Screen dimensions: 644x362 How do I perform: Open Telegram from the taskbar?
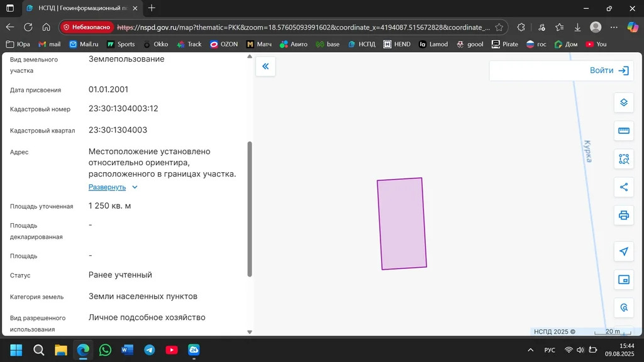149,350
